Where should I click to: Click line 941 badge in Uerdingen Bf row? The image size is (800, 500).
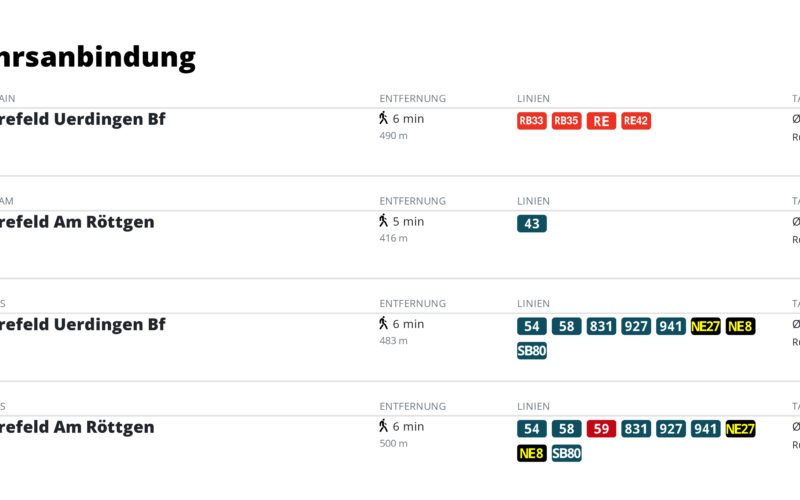(670, 326)
